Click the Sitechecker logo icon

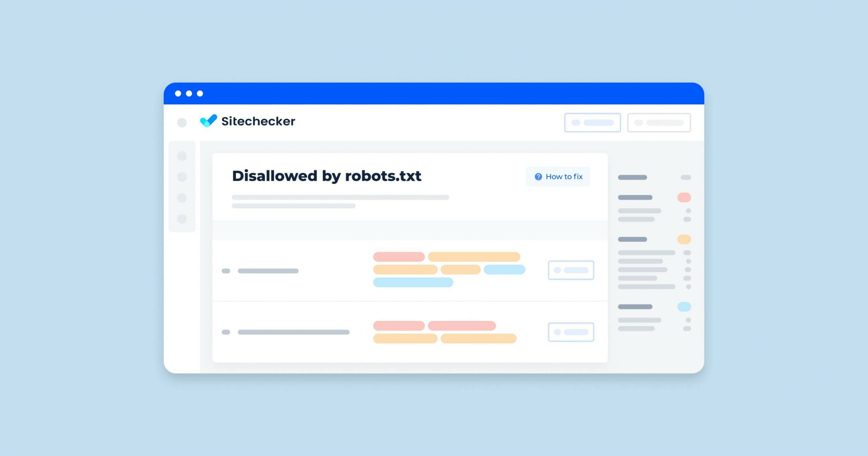click(207, 121)
